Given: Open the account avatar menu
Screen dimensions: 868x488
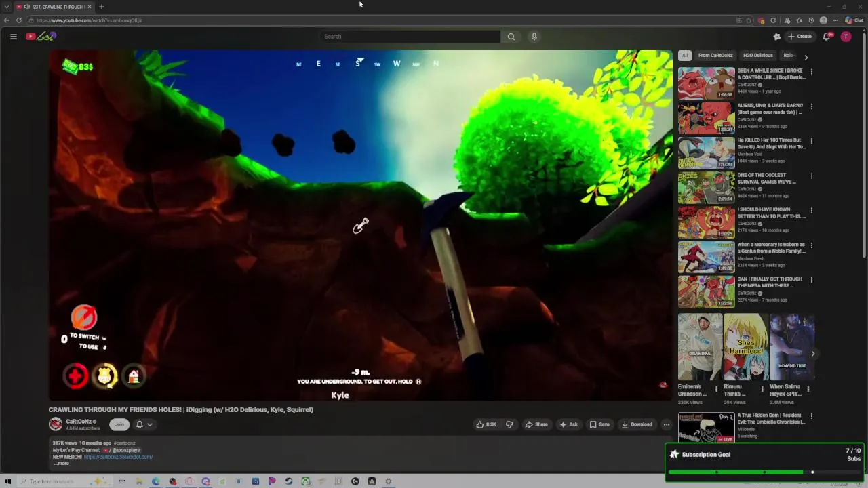Looking at the screenshot, I should (x=846, y=37).
